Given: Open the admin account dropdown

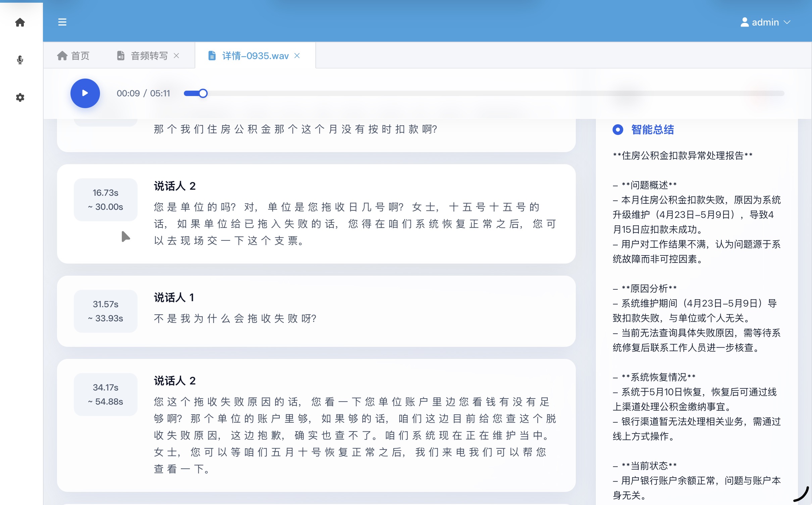Looking at the screenshot, I should click(x=787, y=22).
